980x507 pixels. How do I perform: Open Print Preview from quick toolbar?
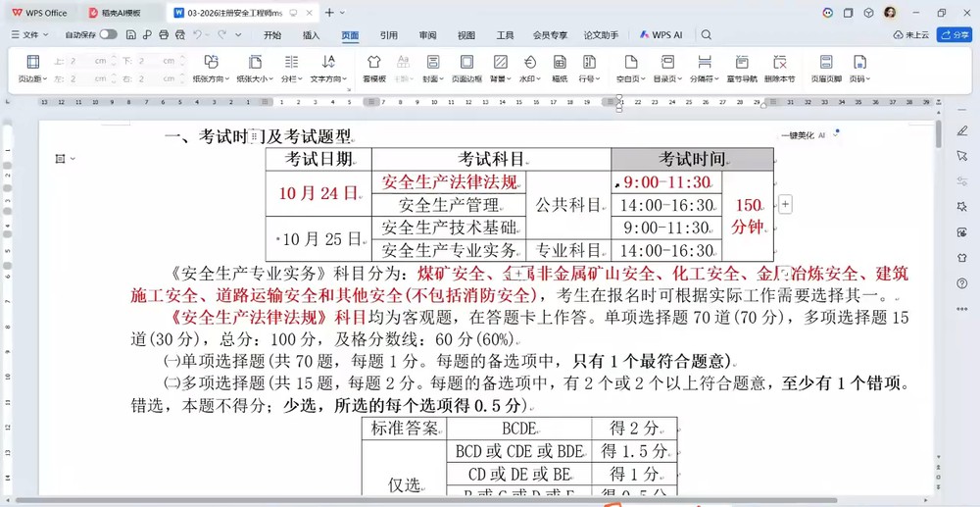(180, 35)
